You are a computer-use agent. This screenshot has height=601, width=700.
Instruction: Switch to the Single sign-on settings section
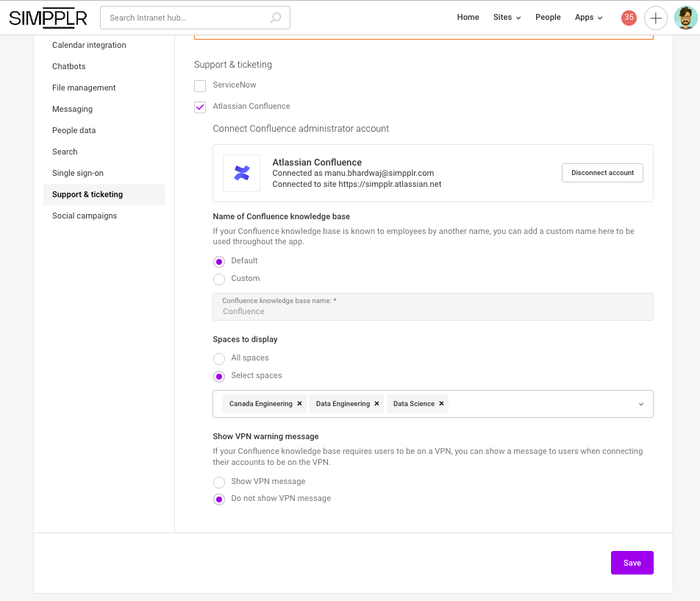point(77,173)
